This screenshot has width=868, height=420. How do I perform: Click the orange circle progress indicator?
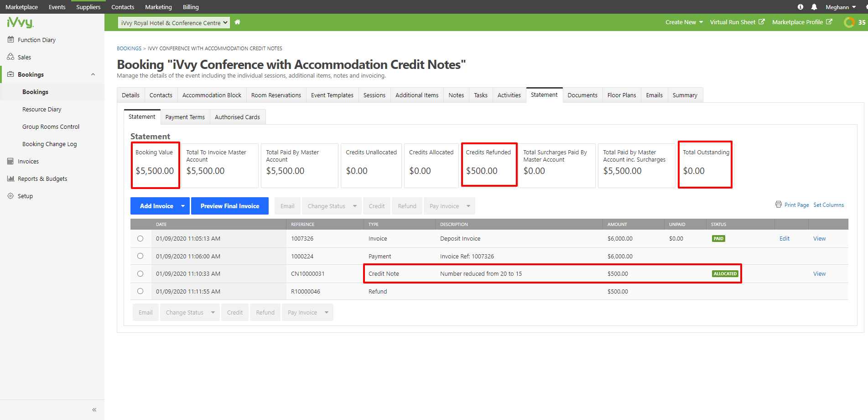coord(849,22)
